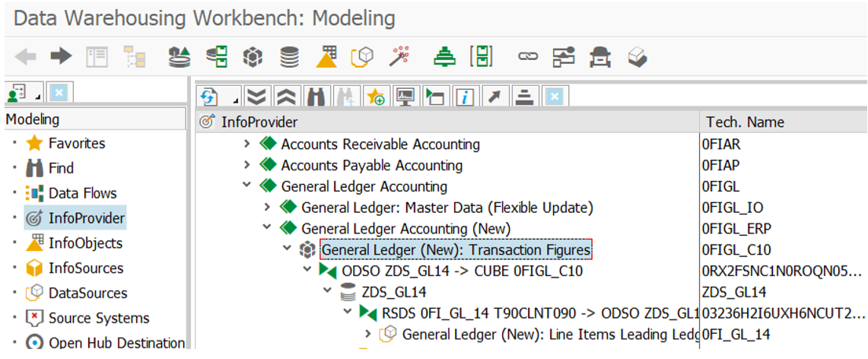The image size is (868, 359).
Task: Collapse RSDS 0FI_GL_14 T90CLNT090 transformation node
Action: [348, 311]
